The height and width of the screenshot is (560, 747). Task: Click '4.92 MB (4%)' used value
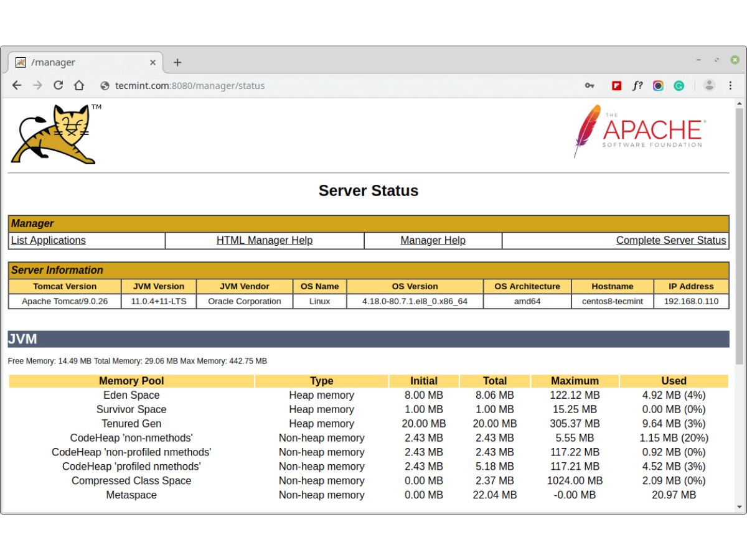point(674,395)
